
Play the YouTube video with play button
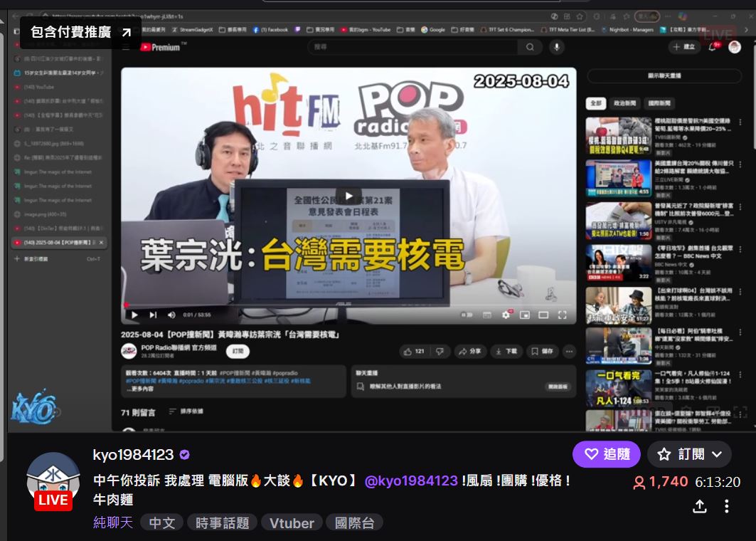(x=134, y=315)
